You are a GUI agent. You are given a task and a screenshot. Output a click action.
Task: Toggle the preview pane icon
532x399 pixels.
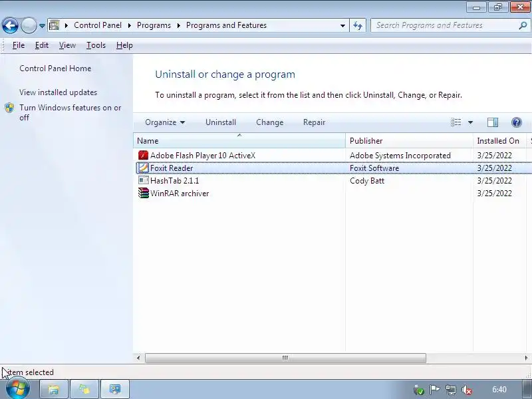tap(493, 122)
